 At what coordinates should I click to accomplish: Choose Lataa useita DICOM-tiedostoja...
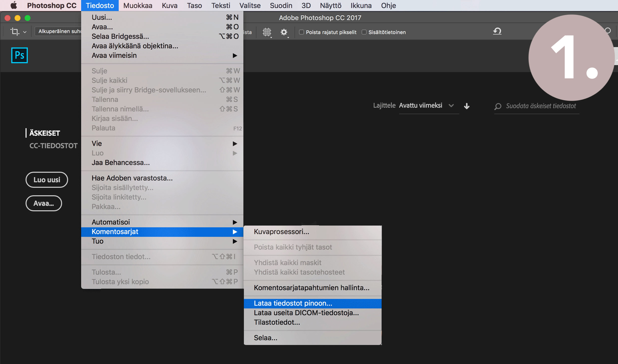[313, 313]
